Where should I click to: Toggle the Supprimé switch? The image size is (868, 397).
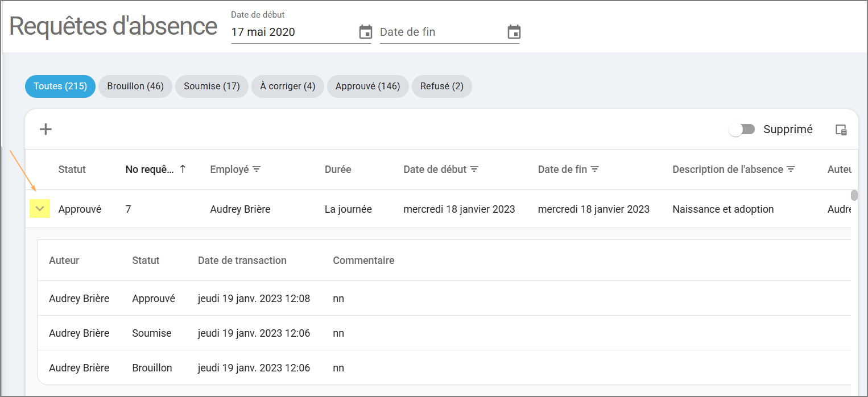742,130
